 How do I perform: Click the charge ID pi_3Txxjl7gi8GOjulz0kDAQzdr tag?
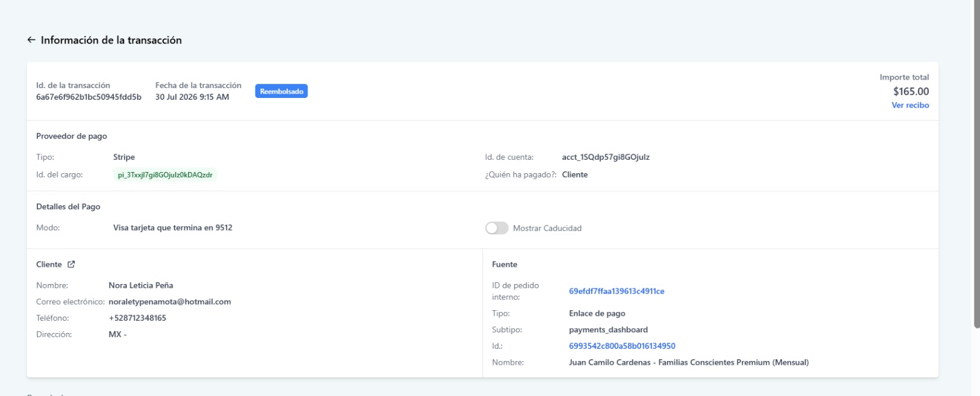[x=165, y=175]
